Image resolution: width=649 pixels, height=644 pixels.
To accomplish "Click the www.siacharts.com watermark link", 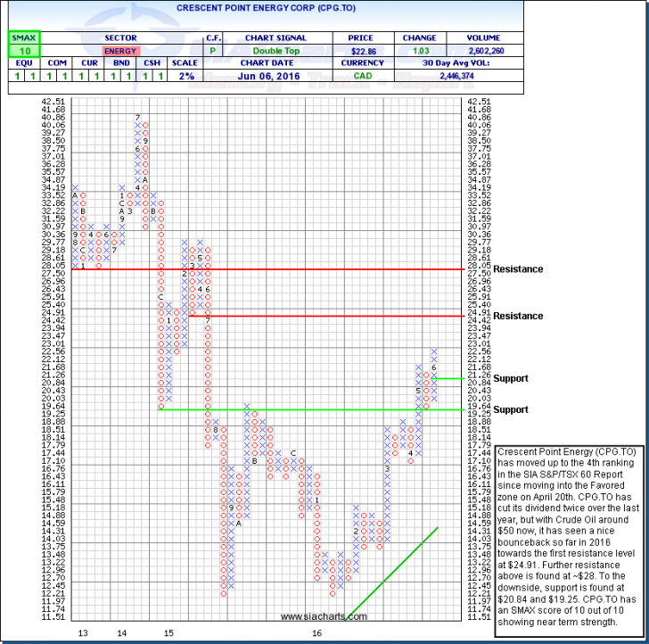I will coord(317,617).
